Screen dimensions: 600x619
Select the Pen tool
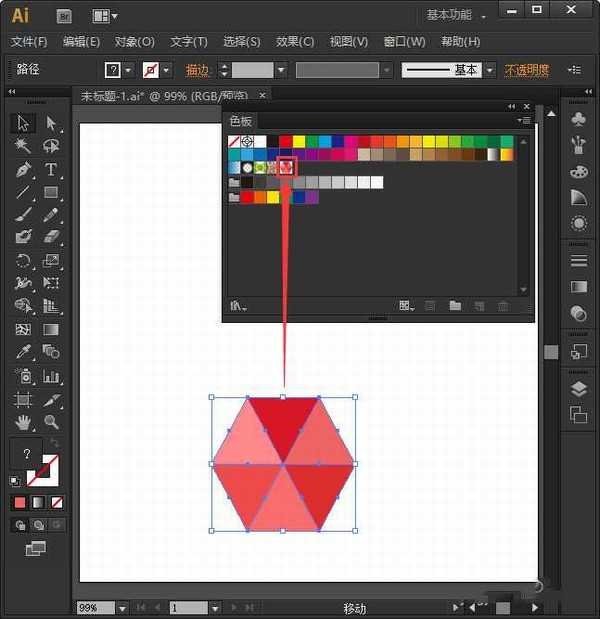coord(23,169)
